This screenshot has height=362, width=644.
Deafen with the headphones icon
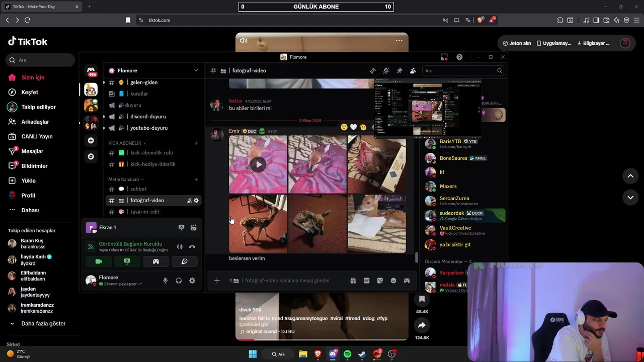click(x=179, y=281)
